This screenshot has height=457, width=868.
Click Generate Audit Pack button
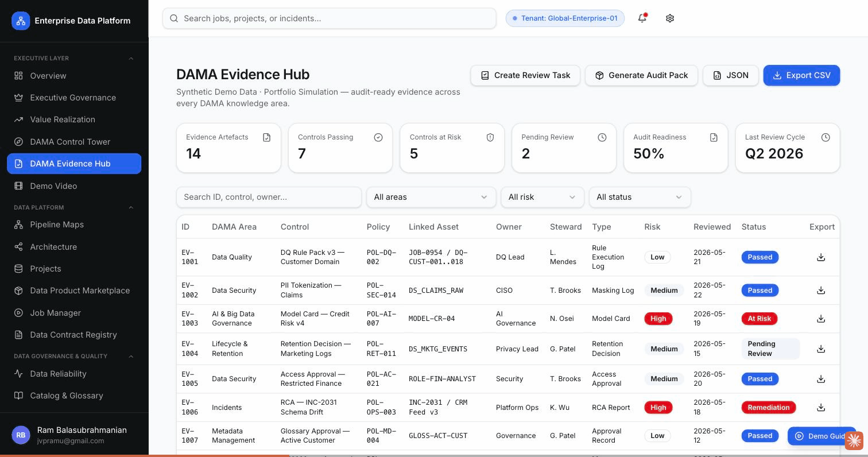[x=641, y=75]
